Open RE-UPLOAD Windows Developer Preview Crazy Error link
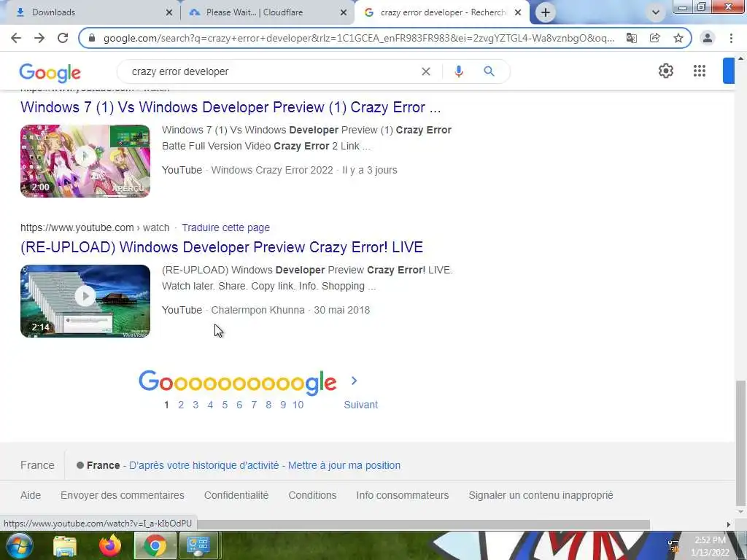 [x=222, y=247]
